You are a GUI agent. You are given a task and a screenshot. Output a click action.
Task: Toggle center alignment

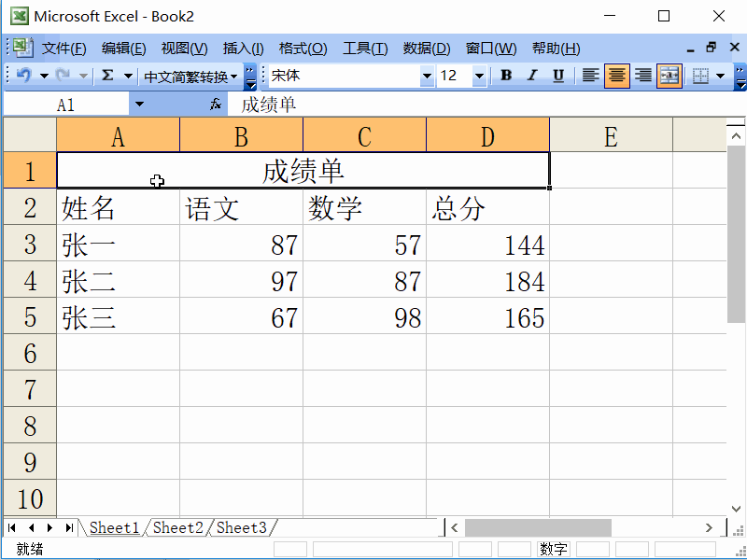tap(617, 76)
